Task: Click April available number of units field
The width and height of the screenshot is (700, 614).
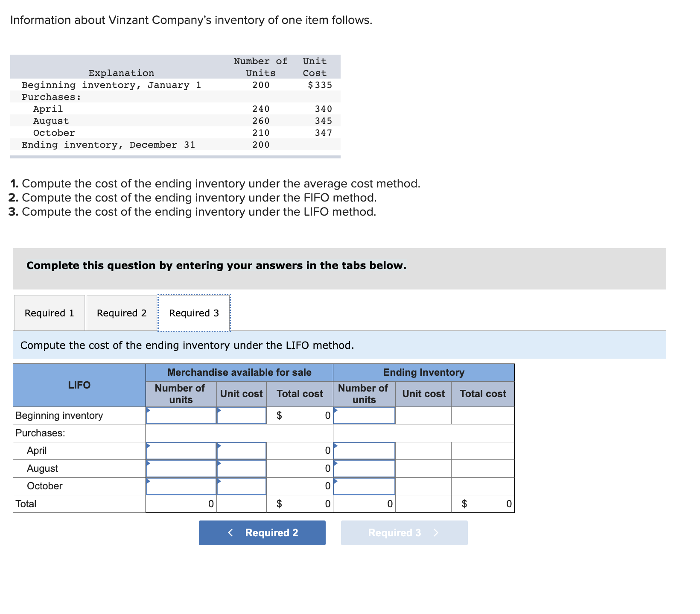Action: [x=181, y=451]
